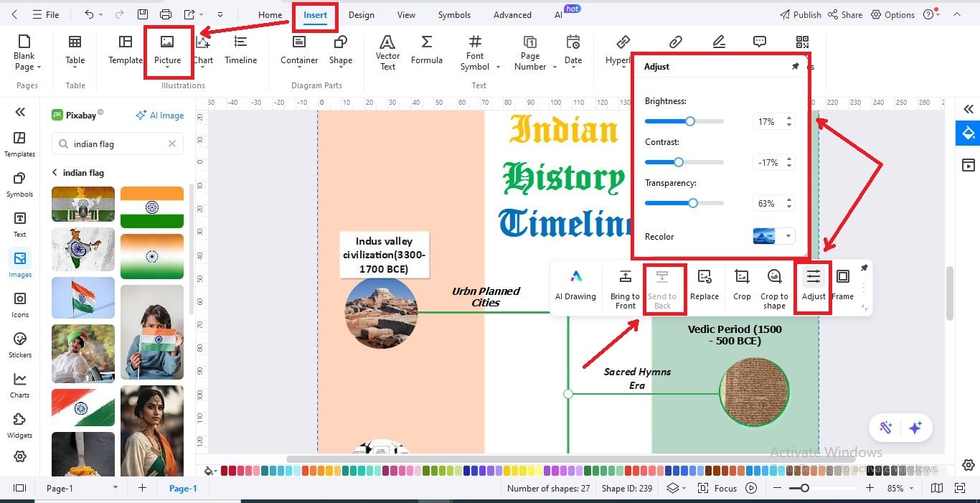This screenshot has width=980, height=503.
Task: Open the Adjust tool
Action: click(x=814, y=286)
